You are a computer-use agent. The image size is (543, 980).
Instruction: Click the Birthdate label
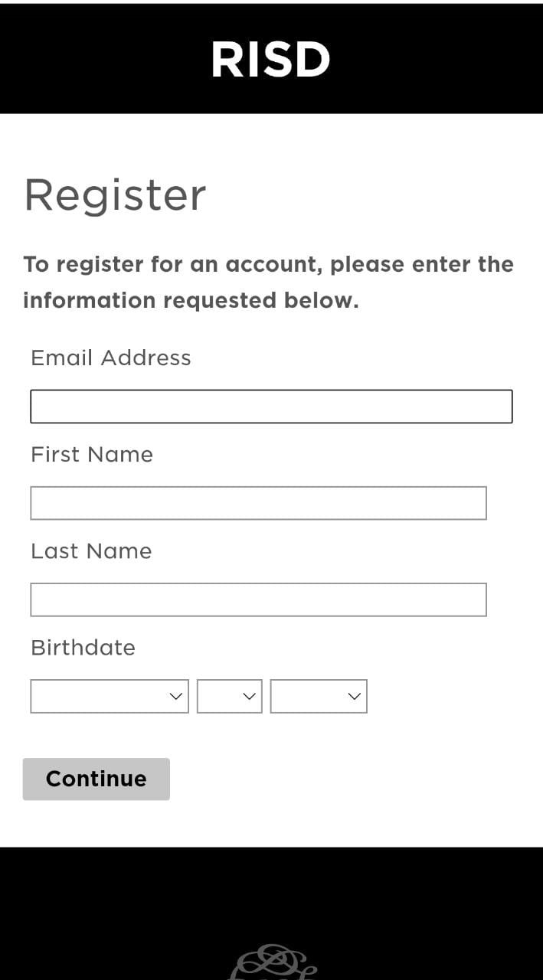(x=83, y=647)
